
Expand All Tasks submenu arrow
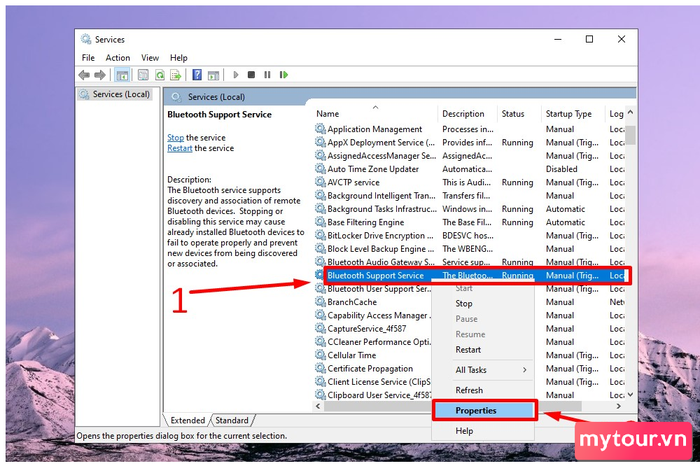525,370
